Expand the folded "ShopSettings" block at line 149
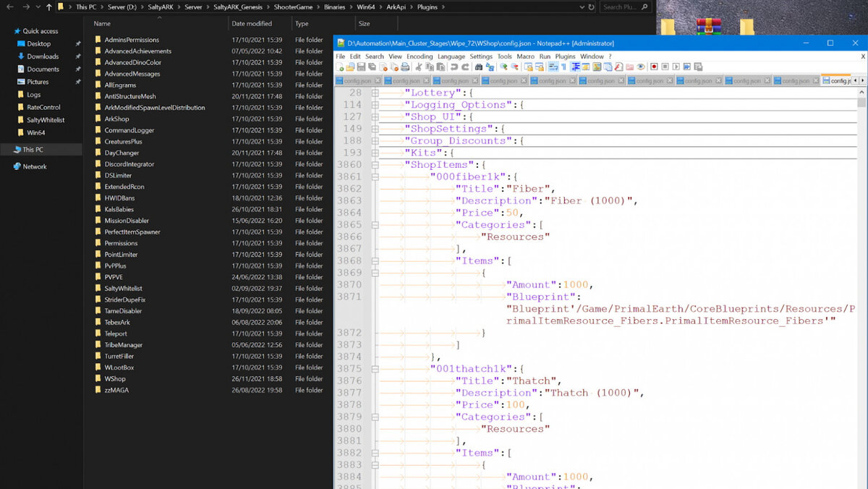 pyautogui.click(x=375, y=129)
